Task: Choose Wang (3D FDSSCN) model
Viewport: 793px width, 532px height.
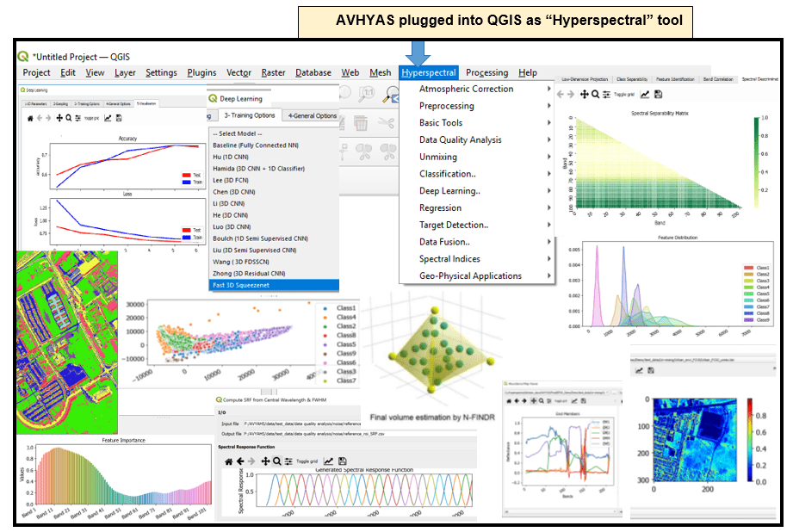Action: pos(274,262)
